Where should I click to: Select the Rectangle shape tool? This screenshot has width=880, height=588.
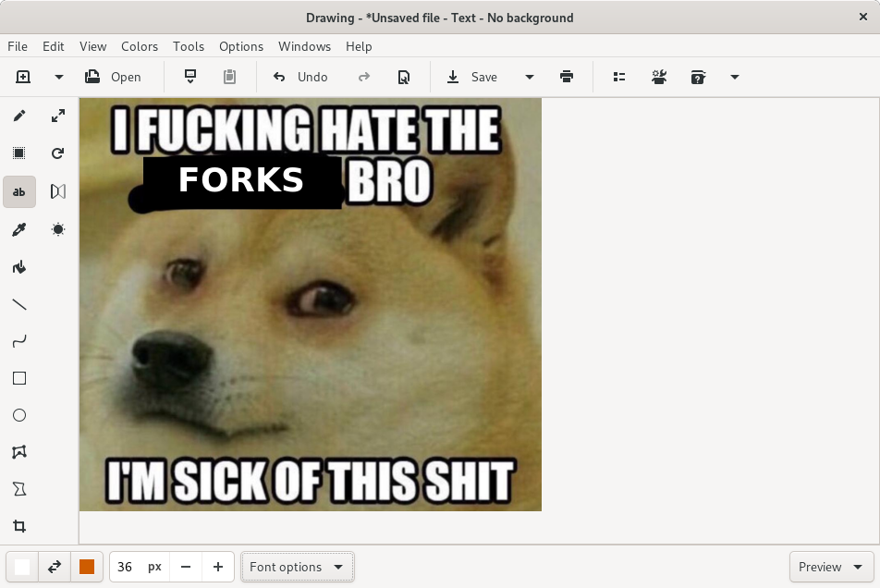[19, 378]
